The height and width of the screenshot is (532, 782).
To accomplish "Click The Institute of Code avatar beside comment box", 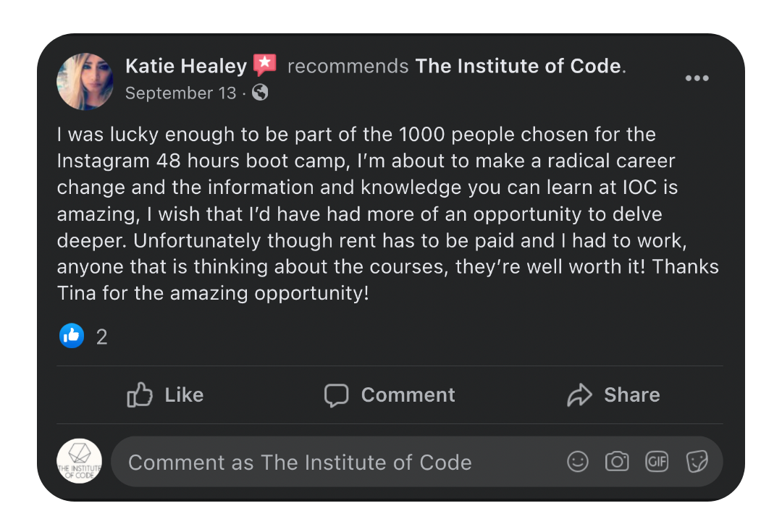I will click(x=80, y=462).
